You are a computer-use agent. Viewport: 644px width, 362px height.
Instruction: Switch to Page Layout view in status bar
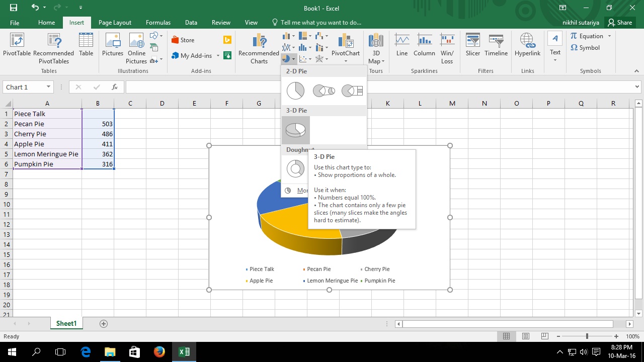click(x=526, y=336)
